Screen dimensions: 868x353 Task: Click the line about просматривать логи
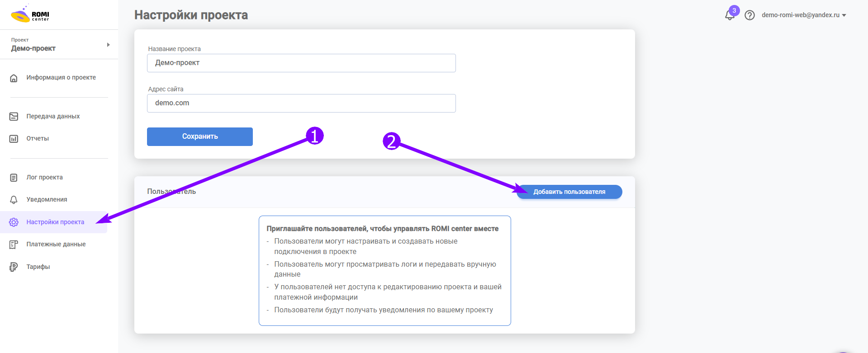coord(385,269)
